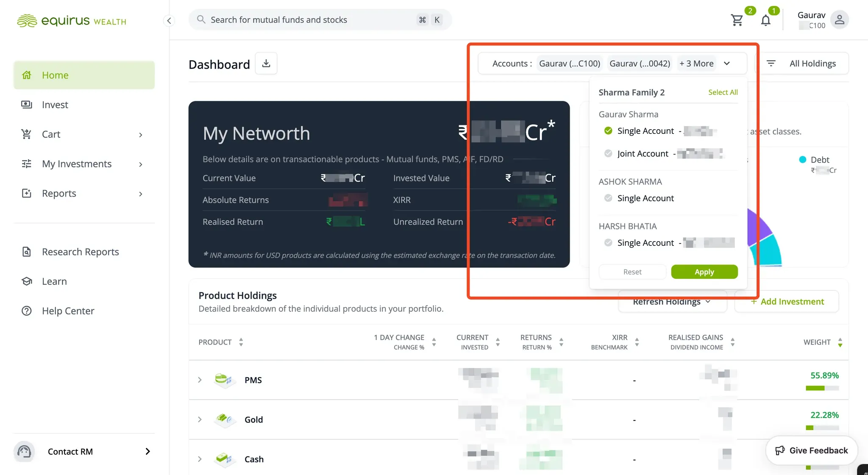The image size is (868, 475).
Task: Collapse the sidebar with the arrow button
Action: pos(169,20)
